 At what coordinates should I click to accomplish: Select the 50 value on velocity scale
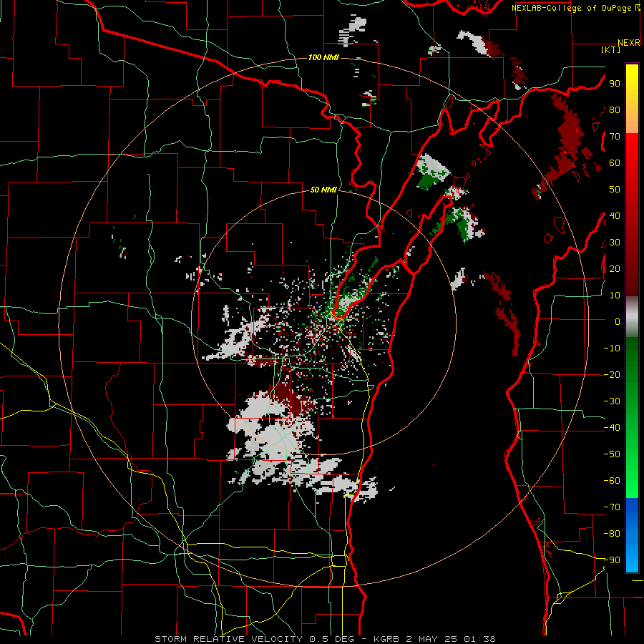tap(615, 190)
